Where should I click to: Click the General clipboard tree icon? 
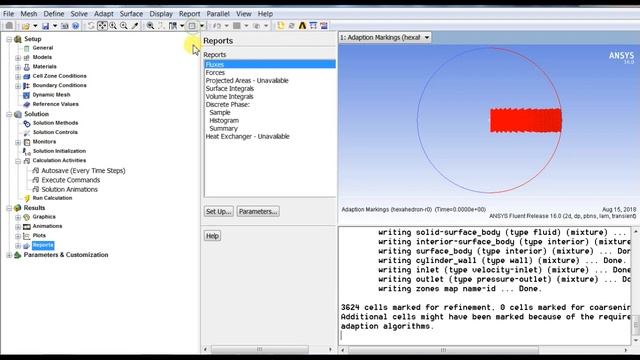27,48
